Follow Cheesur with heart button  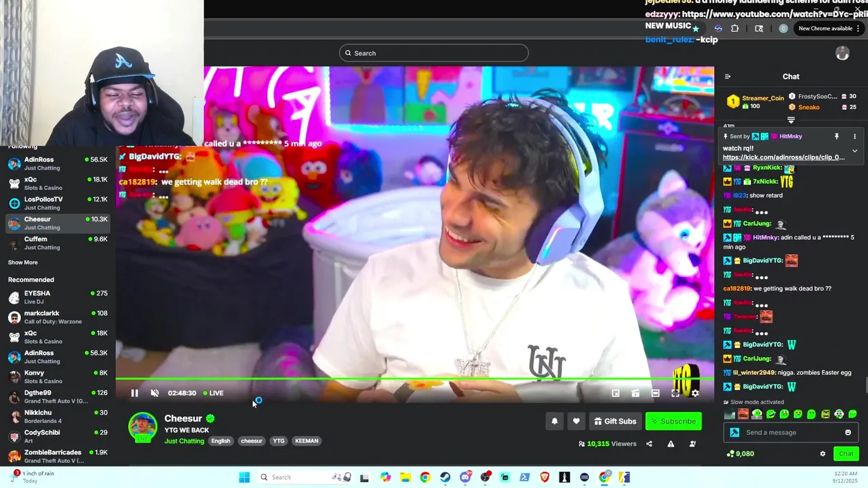576,421
